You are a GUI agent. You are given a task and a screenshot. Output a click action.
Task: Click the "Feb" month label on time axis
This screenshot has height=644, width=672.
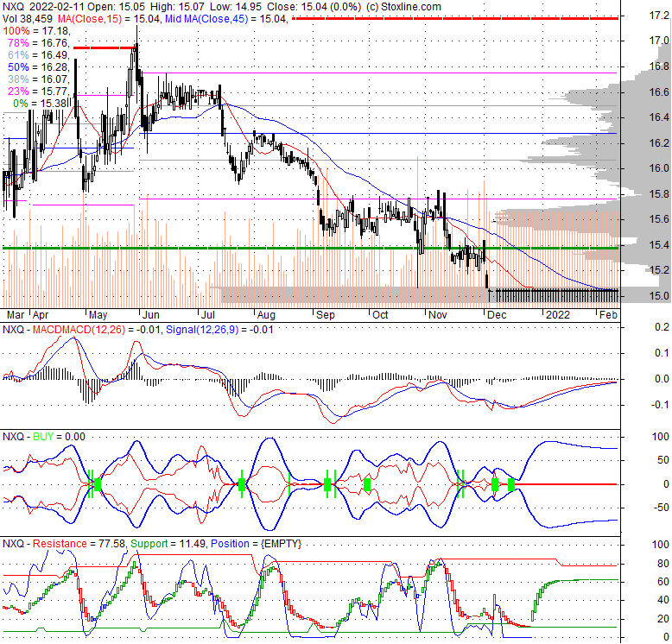609,315
